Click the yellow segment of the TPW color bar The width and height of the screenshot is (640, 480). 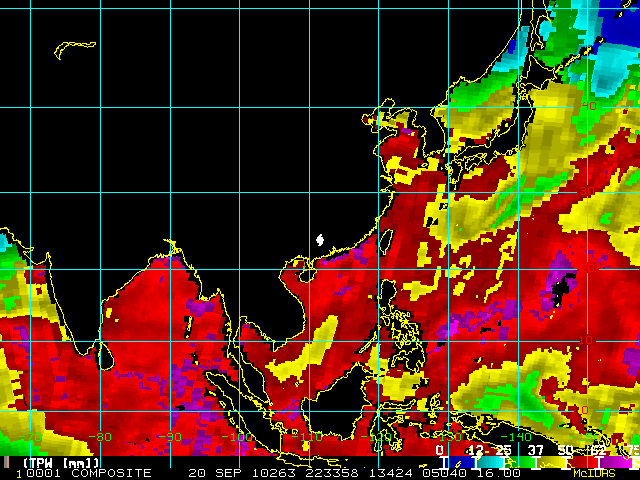(550, 462)
